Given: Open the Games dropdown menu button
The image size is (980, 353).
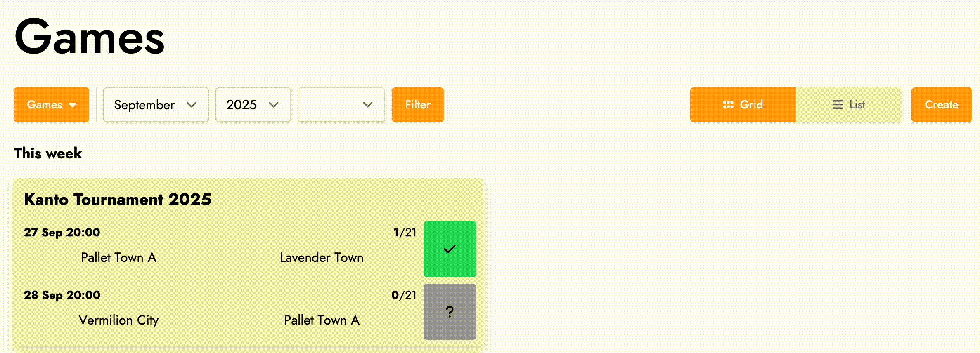Looking at the screenshot, I should tap(51, 105).
